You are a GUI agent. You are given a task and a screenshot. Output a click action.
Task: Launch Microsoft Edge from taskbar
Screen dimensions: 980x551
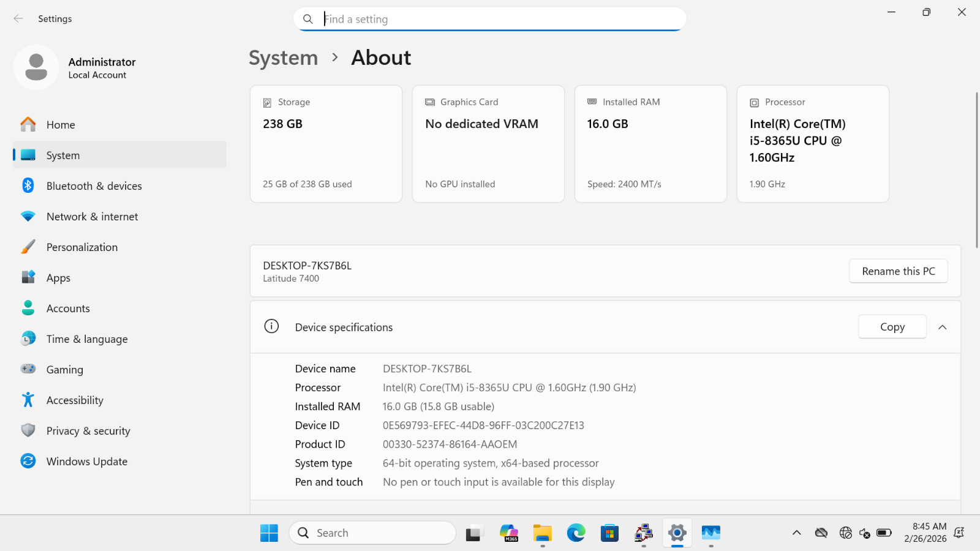tap(576, 533)
